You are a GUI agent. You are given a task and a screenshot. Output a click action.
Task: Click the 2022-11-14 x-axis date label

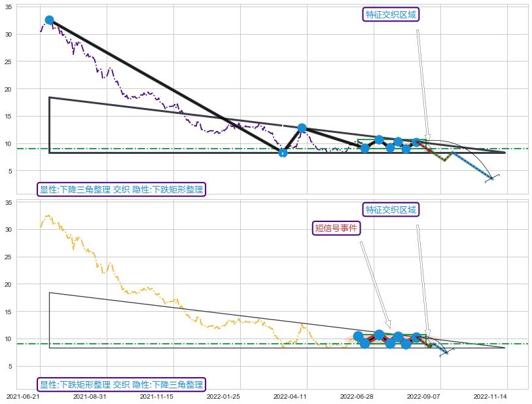point(489,396)
